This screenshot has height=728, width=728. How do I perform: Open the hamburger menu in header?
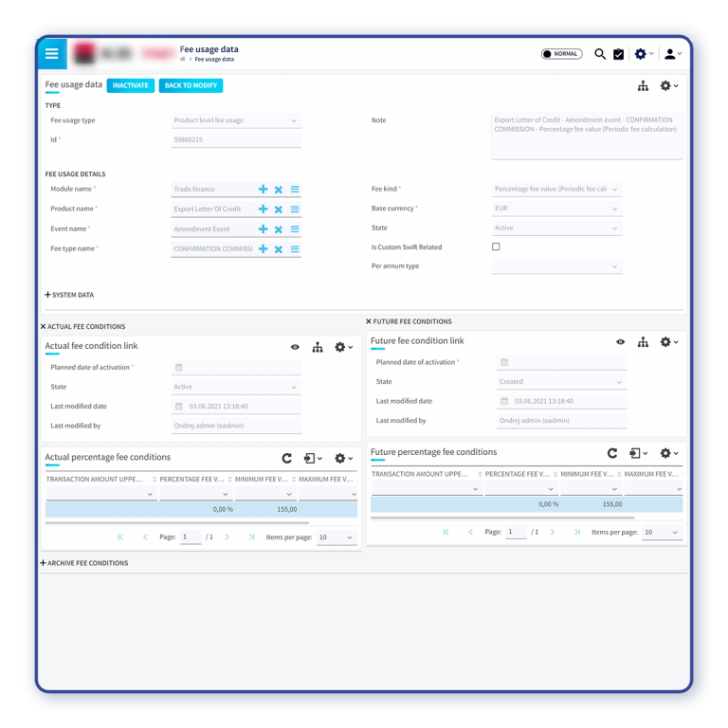click(52, 54)
